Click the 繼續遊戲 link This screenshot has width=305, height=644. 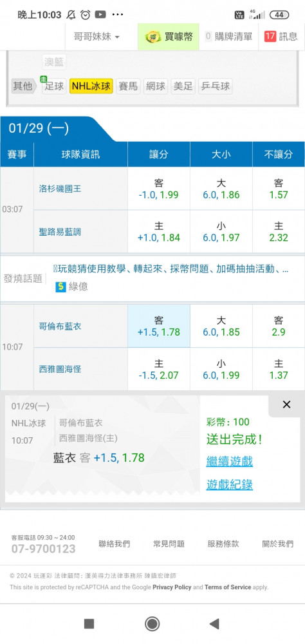(x=230, y=461)
